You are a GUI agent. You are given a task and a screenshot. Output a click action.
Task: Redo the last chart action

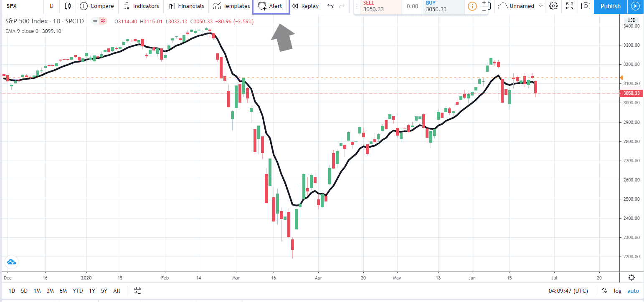(x=342, y=6)
